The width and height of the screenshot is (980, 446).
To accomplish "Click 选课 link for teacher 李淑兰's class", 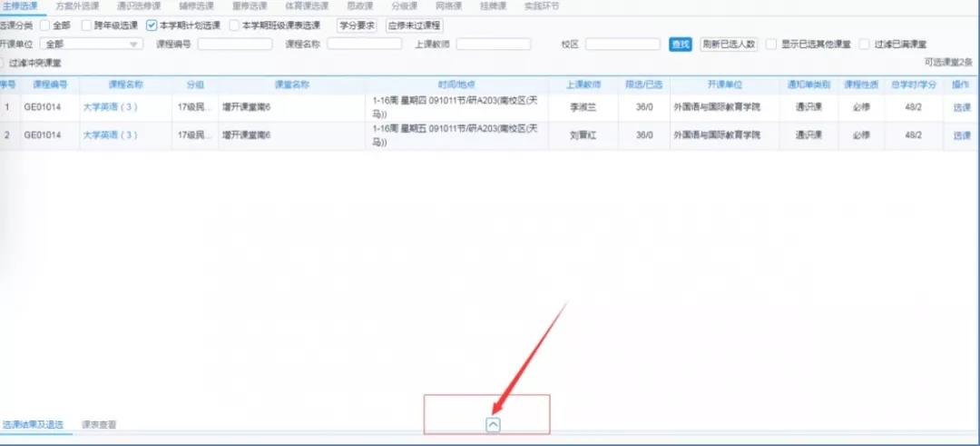I will pyautogui.click(x=961, y=108).
